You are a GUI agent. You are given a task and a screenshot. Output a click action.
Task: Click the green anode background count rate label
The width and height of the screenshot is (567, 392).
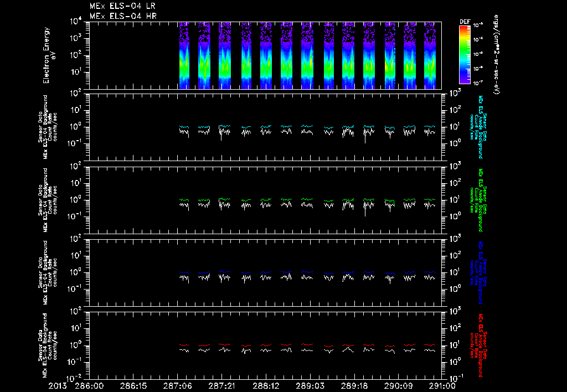tap(478, 200)
